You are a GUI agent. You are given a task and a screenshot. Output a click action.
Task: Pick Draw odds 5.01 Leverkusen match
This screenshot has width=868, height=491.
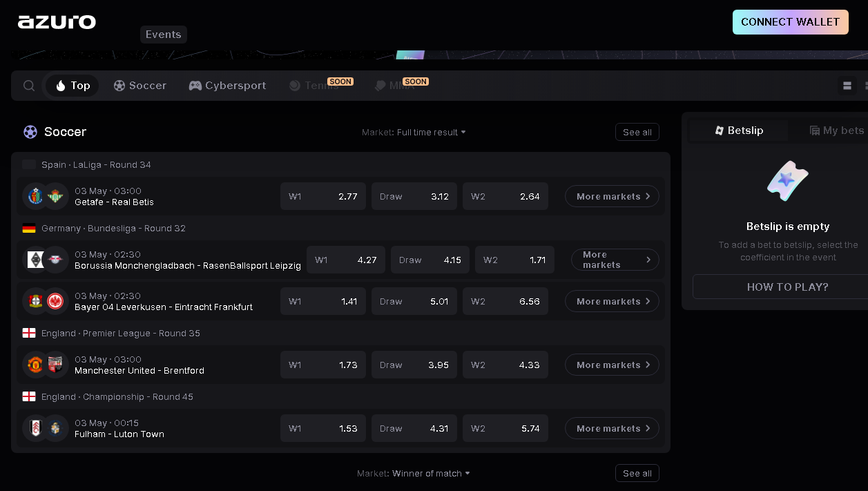pyautogui.click(x=414, y=301)
